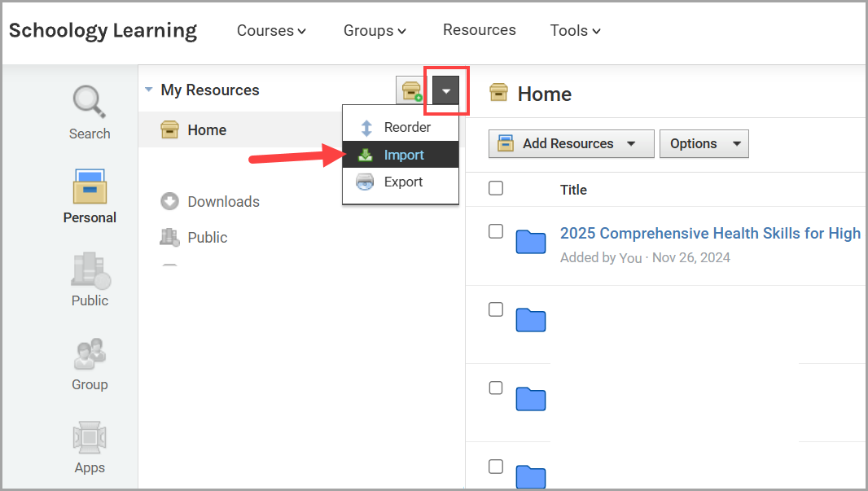Open the Add Resources dropdown
868x491 pixels.
(571, 143)
